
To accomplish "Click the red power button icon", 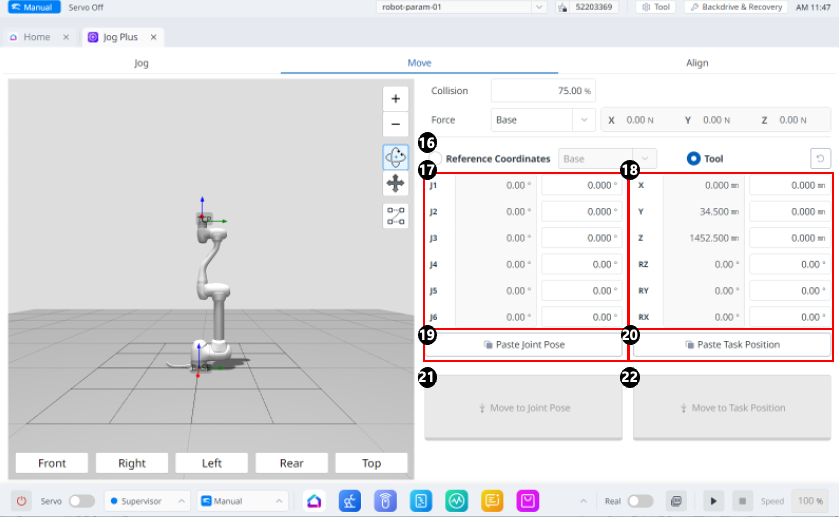I will click(22, 500).
